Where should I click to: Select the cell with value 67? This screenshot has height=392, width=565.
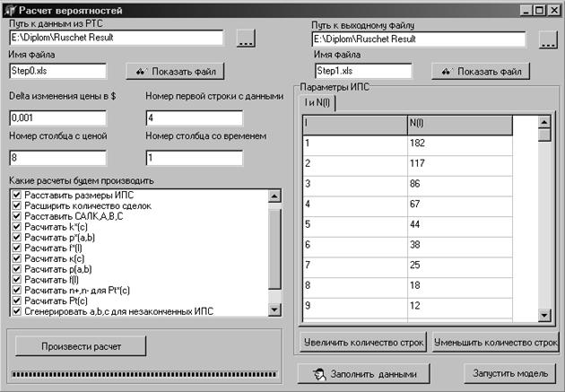pos(460,206)
